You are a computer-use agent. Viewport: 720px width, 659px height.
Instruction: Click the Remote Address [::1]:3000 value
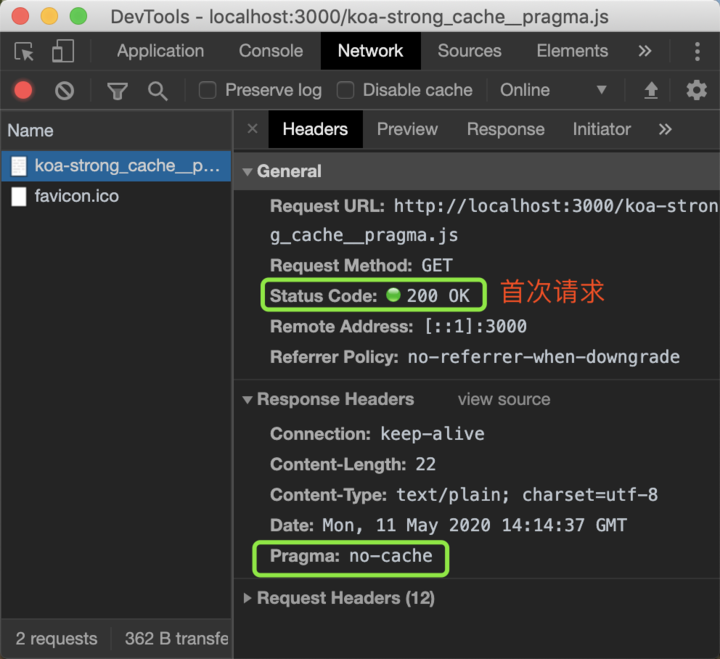pyautogui.click(x=475, y=327)
